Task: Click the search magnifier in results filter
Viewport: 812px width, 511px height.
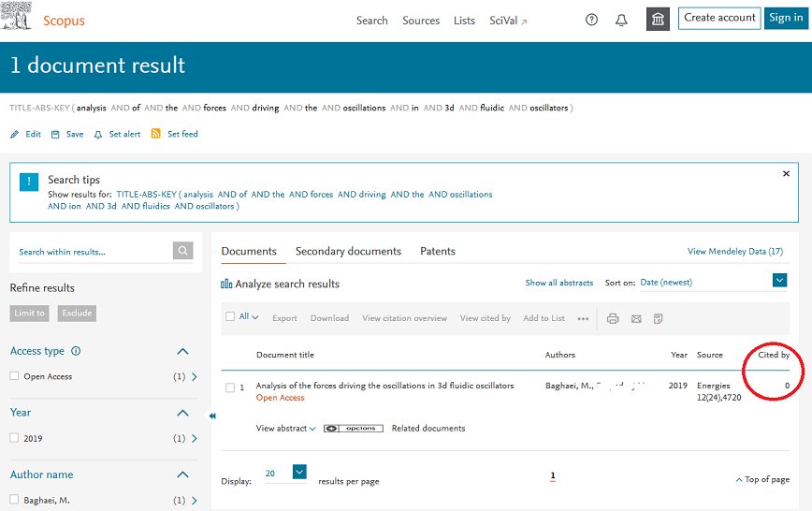Action: [x=183, y=251]
